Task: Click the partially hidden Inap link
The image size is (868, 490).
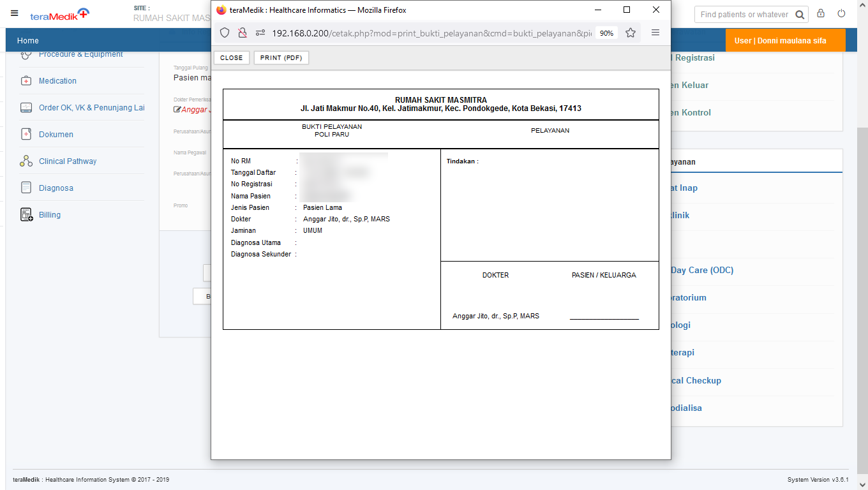Action: [x=685, y=188]
